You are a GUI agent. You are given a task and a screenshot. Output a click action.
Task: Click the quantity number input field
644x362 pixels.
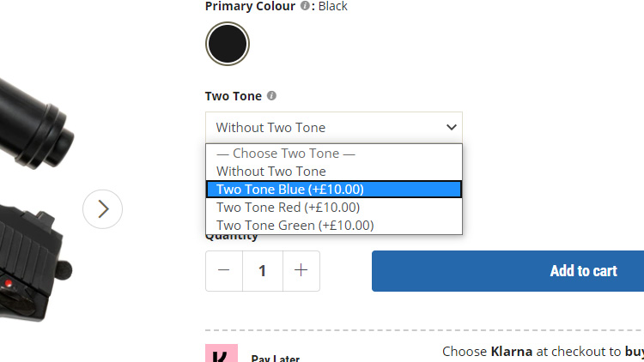click(262, 270)
